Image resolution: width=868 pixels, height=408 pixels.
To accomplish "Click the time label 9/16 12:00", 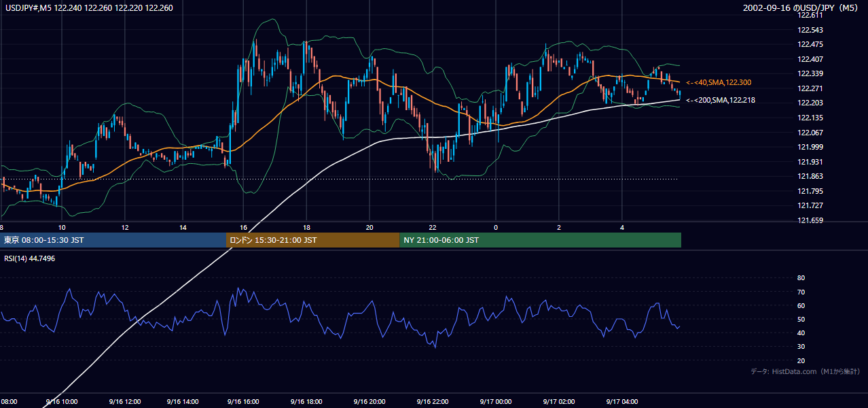I will 124,402.
